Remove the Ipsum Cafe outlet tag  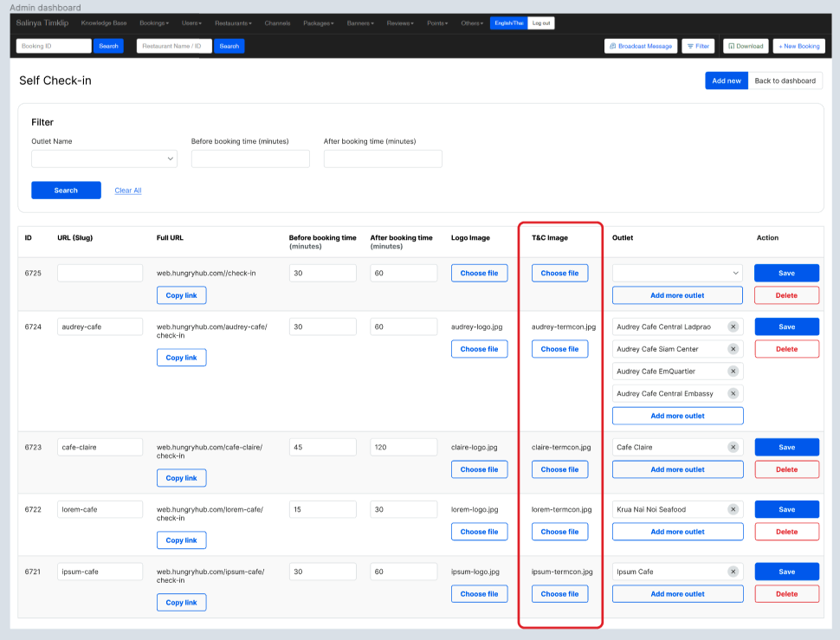733,572
